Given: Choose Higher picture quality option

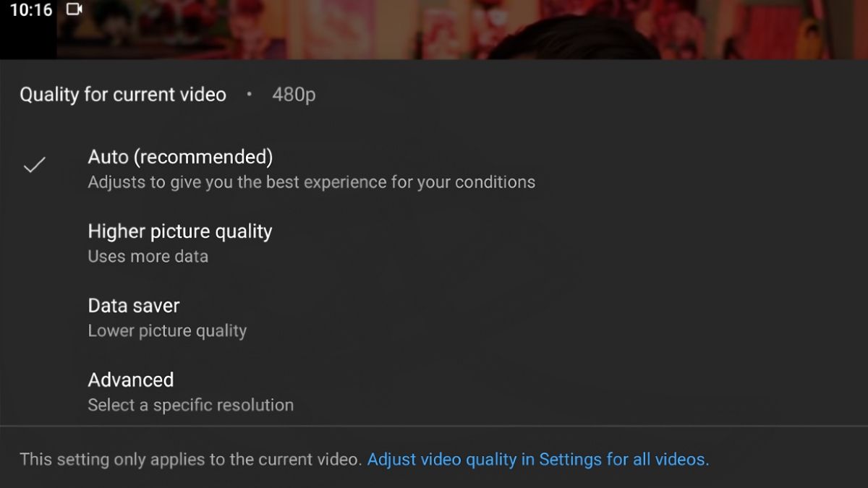Looking at the screenshot, I should (x=180, y=231).
